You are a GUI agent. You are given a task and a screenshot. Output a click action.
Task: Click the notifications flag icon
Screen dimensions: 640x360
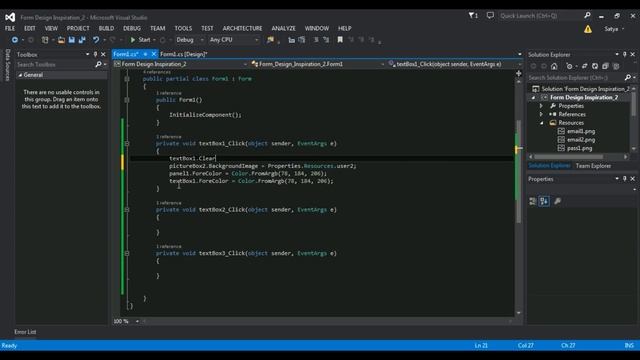[x=473, y=16]
